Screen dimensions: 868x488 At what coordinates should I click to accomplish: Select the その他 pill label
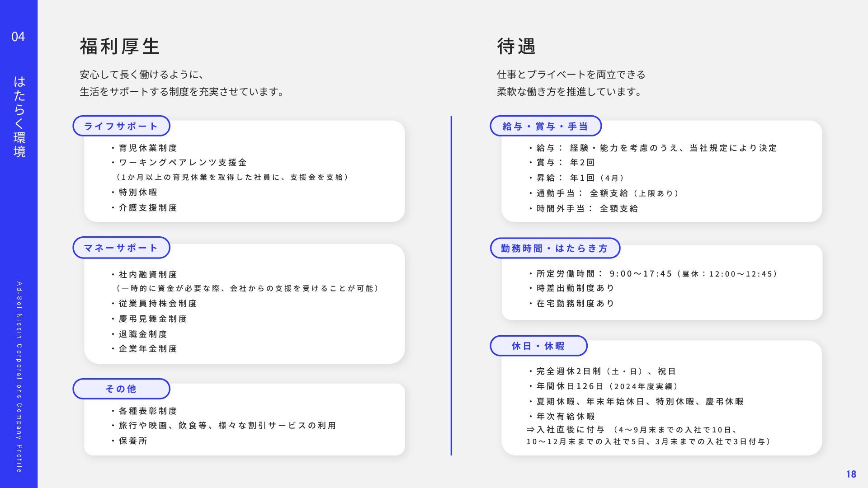point(121,389)
